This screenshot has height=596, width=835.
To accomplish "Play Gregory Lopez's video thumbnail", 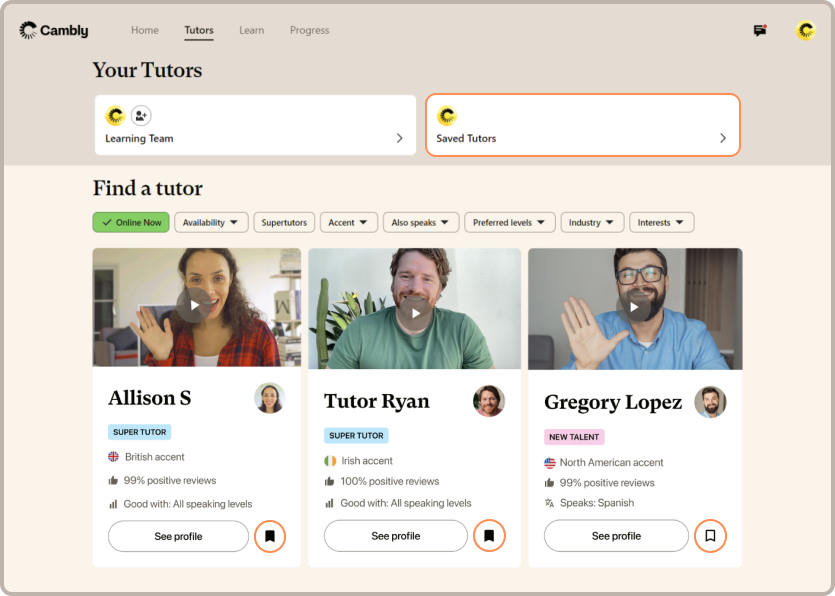I will [634, 306].
